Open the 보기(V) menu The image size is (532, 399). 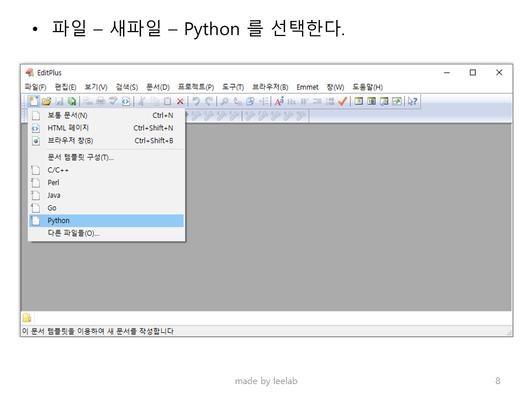[x=96, y=87]
